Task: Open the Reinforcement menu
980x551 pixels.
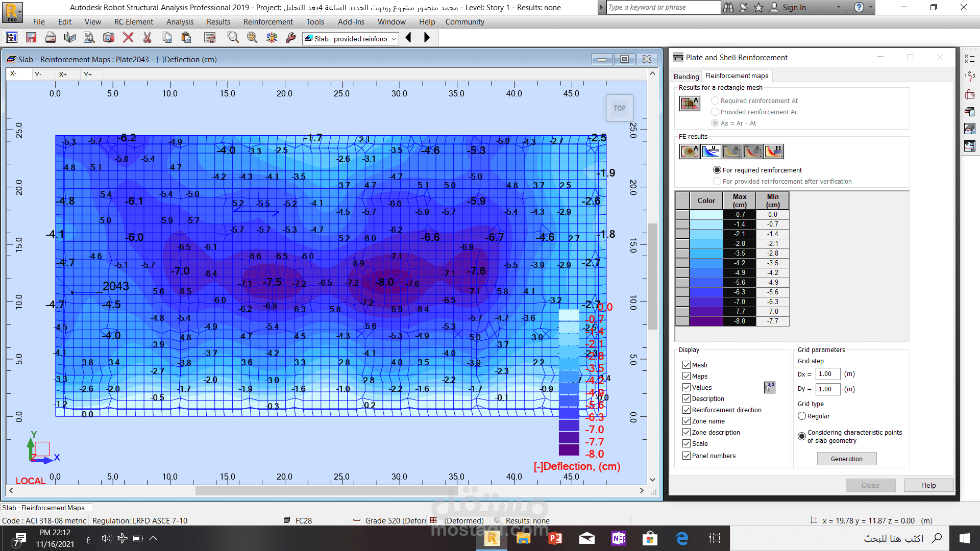Action: click(268, 22)
